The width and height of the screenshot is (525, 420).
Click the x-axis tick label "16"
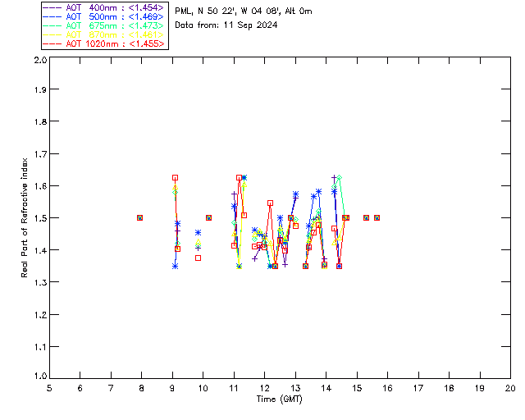tap(387, 388)
